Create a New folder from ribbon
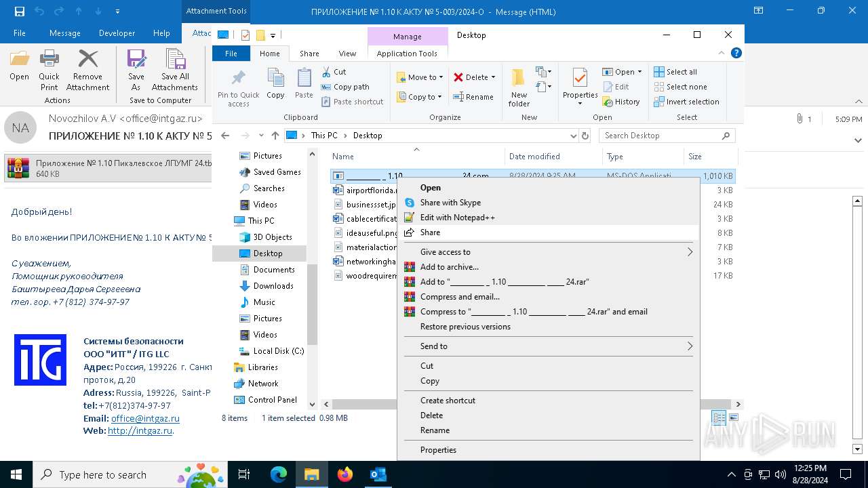Image resolution: width=868 pixels, height=488 pixels. tap(519, 87)
